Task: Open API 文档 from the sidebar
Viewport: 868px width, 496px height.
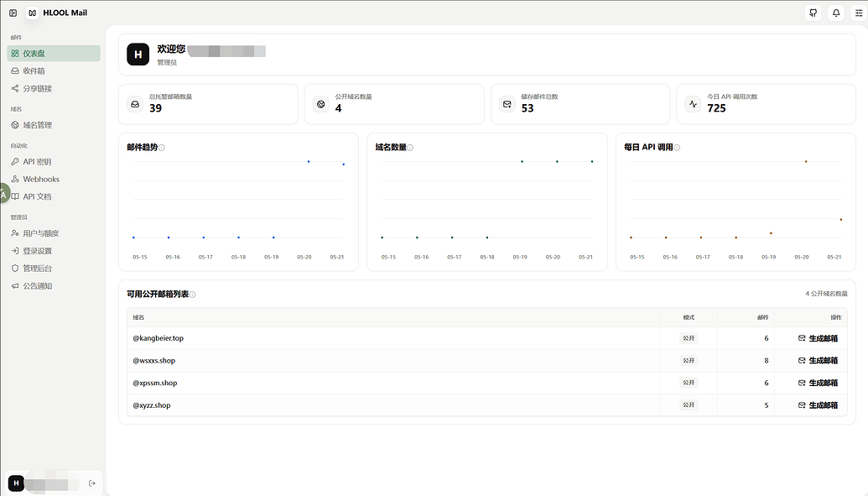Action: [x=54, y=196]
